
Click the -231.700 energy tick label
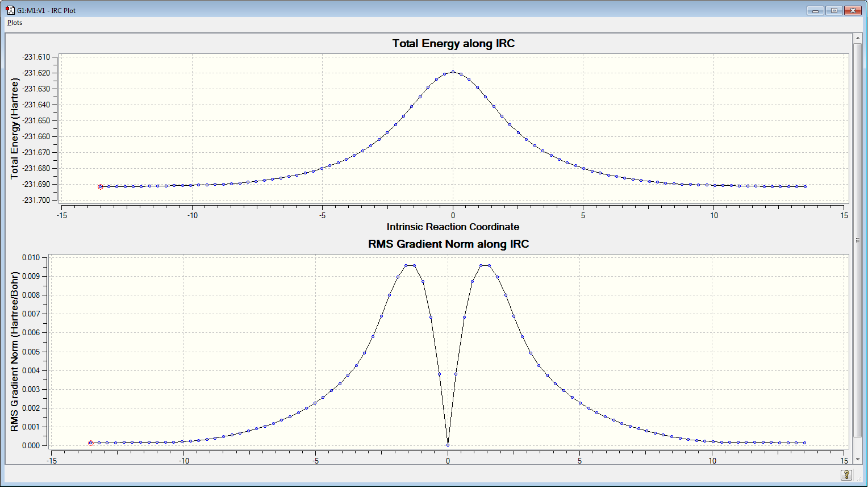36,200
